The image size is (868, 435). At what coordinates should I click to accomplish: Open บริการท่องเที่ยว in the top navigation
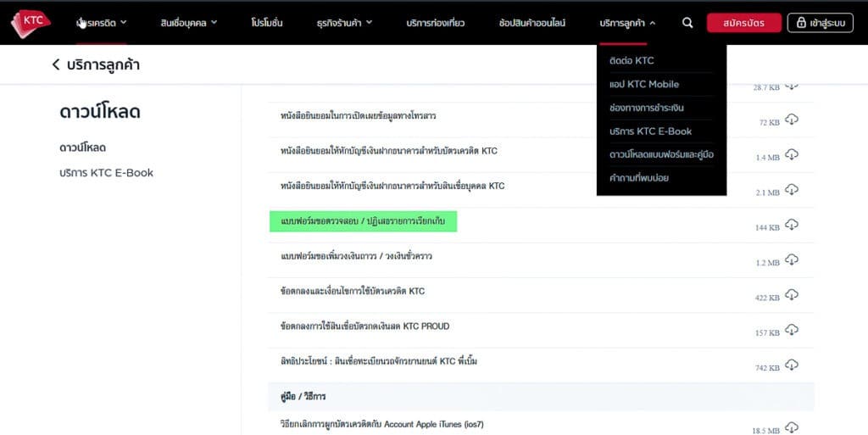coord(435,23)
